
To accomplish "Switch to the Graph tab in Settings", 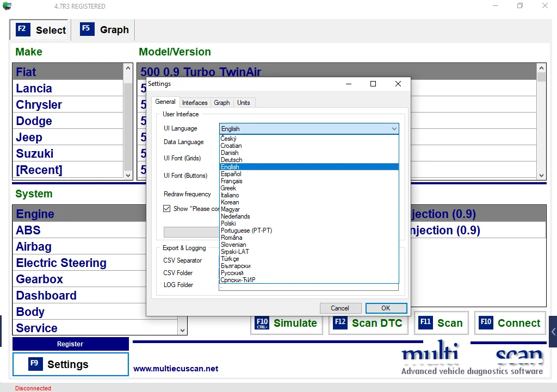I will click(x=222, y=103).
